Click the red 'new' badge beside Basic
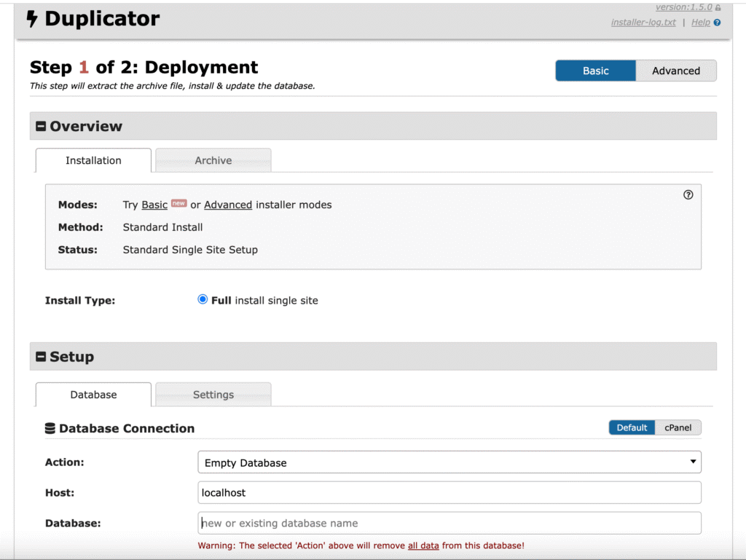Screen dimensions: 746x560 179,203
